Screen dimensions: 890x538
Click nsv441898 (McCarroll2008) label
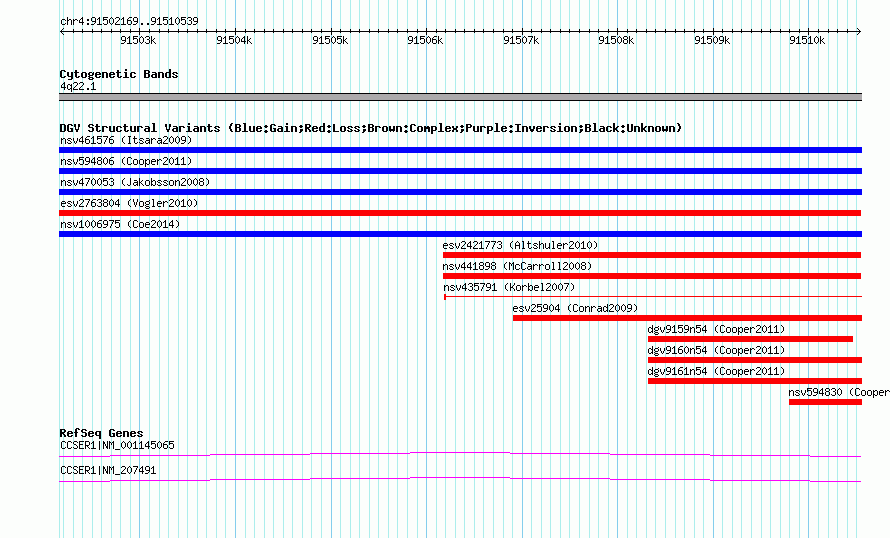point(517,266)
